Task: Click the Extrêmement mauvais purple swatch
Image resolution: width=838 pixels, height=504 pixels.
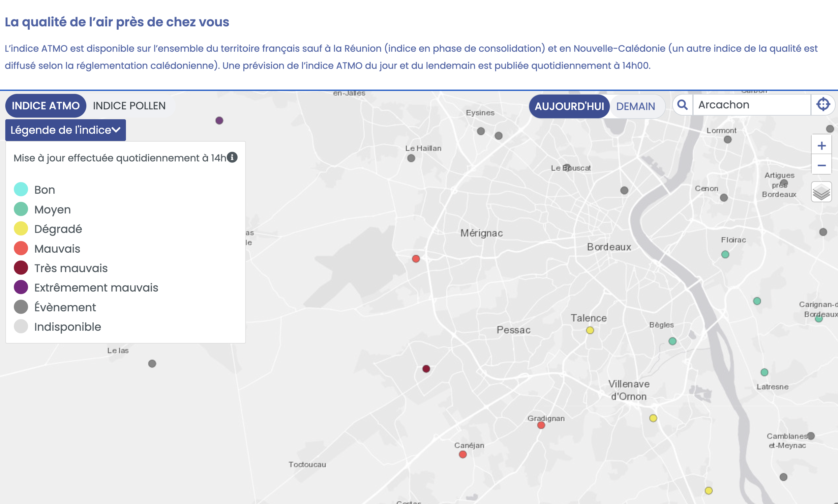Action: [x=21, y=287]
